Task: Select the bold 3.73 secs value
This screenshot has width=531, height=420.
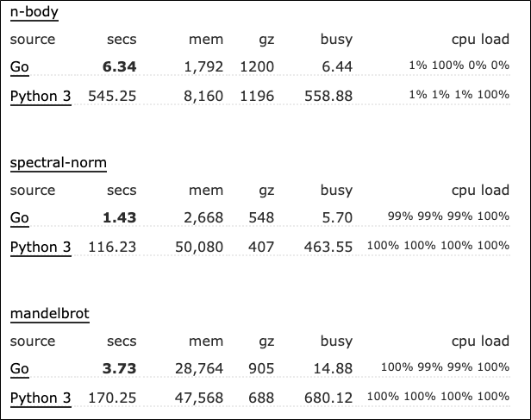Action: pos(120,368)
